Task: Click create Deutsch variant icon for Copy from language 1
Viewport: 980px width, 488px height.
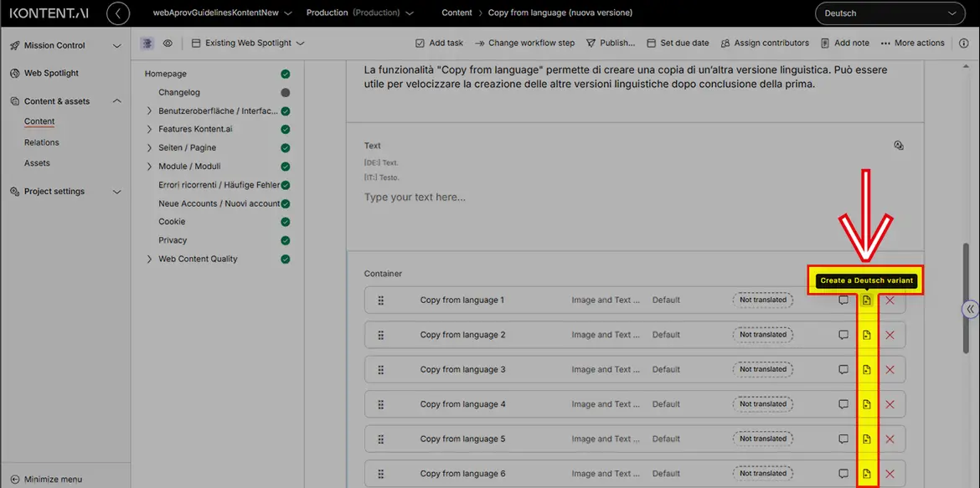Action: [867, 301]
